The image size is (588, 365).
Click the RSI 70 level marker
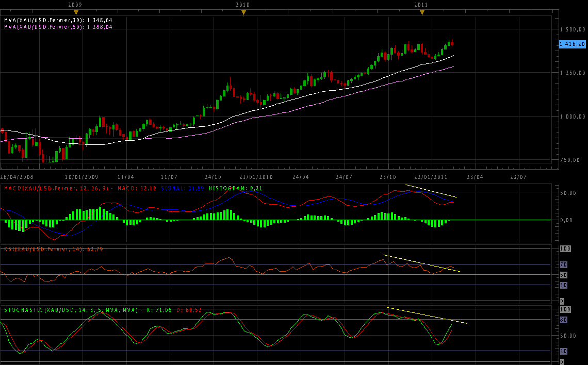[564, 264]
